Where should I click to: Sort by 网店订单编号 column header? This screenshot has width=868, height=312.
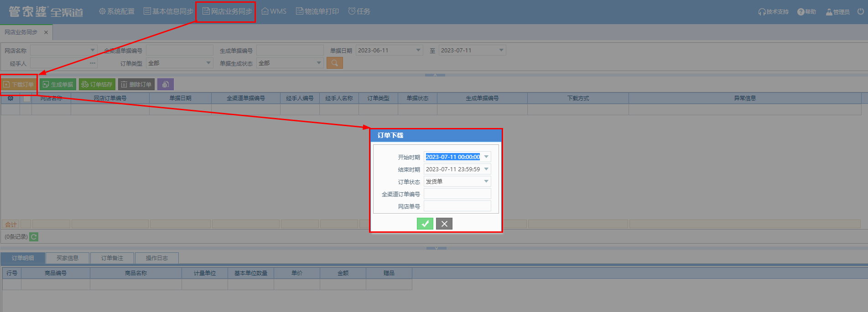(x=110, y=98)
